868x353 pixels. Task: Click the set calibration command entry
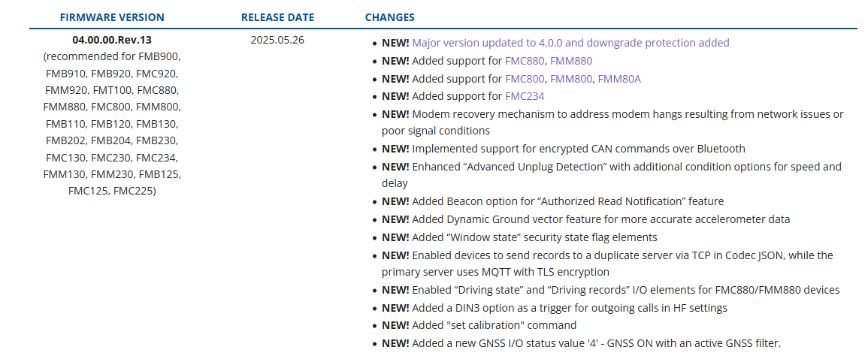tap(479, 325)
